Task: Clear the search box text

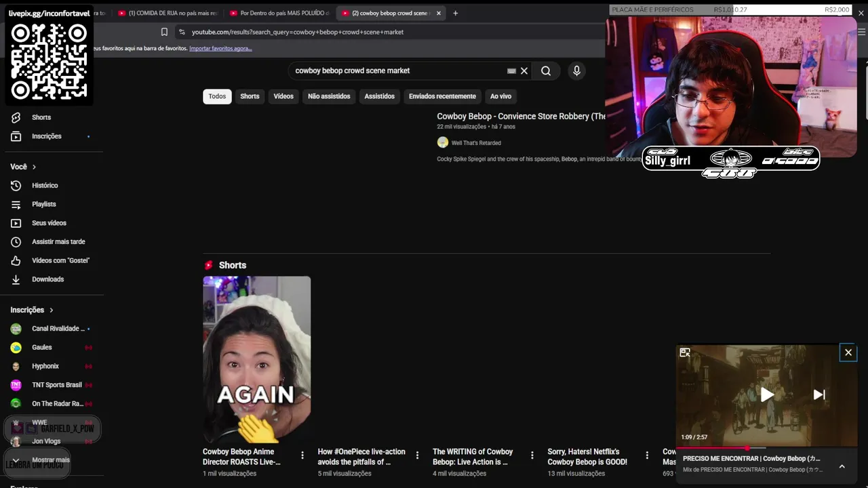Action: point(524,70)
